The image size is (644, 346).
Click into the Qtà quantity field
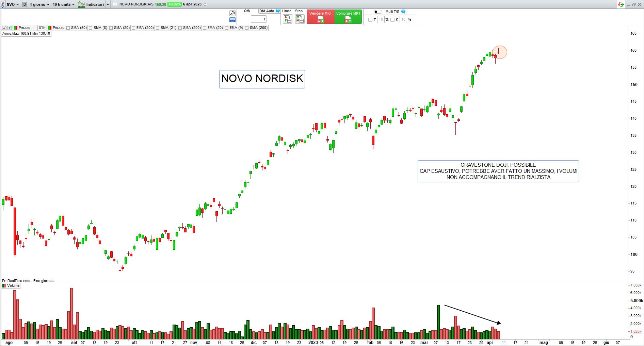259,19
